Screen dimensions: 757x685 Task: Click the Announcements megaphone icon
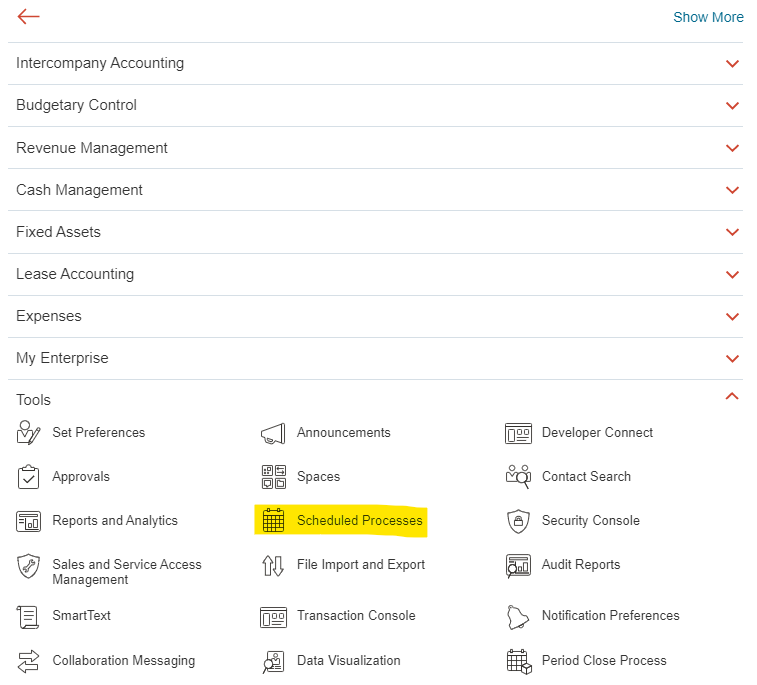point(273,433)
